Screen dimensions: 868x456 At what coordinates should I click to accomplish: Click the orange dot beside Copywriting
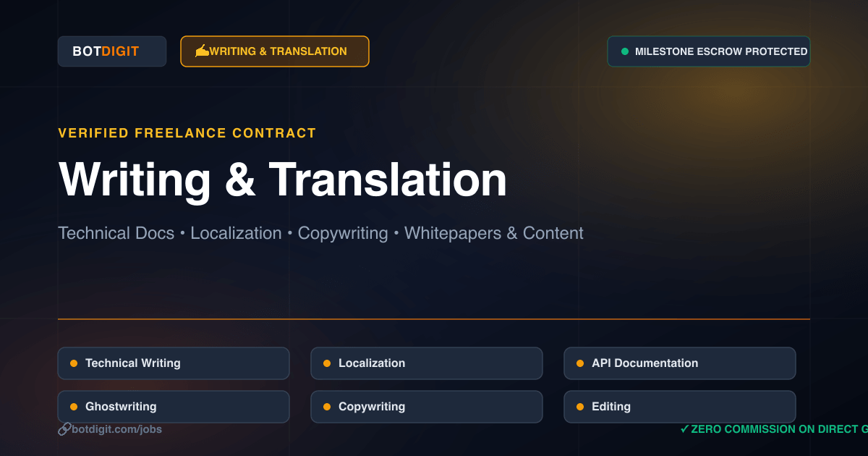tap(327, 407)
